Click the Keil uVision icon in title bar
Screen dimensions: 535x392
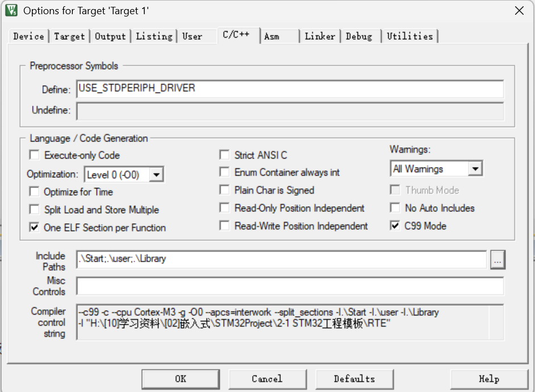11,10
